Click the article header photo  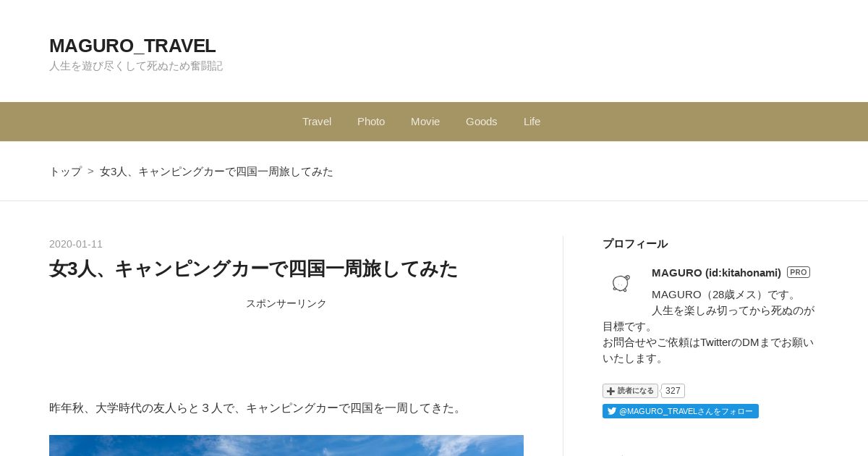(x=286, y=445)
